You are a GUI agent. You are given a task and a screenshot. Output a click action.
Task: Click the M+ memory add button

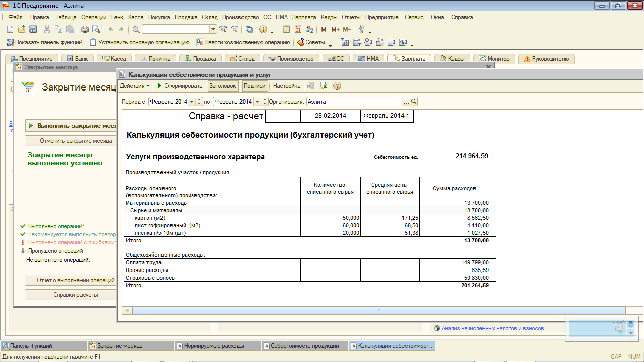click(335, 29)
